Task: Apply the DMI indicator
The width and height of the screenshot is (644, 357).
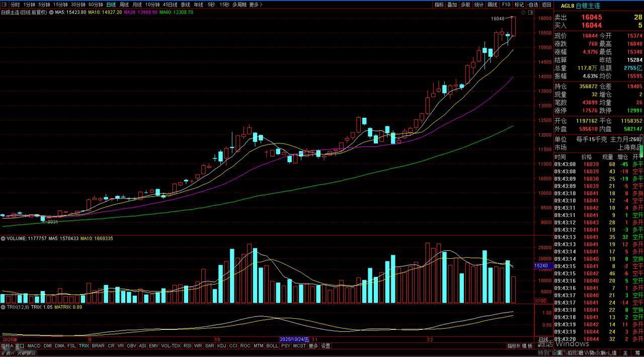Action: click(x=48, y=346)
